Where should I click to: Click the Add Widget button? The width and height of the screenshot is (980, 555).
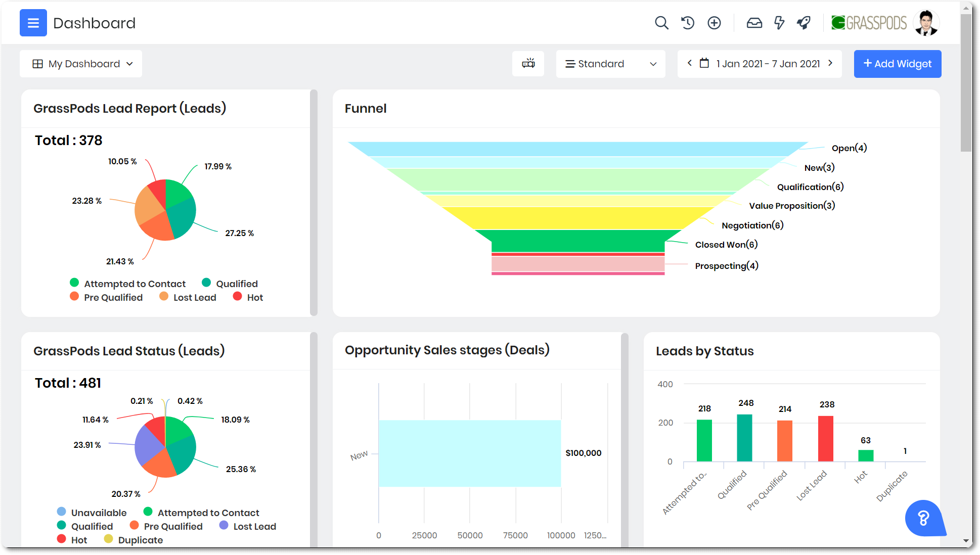coord(897,64)
